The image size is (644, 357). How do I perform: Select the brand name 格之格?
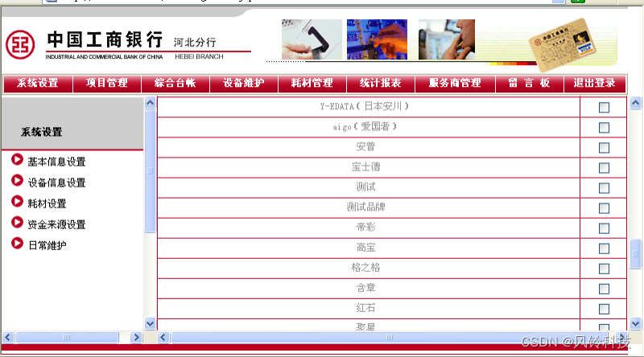pyautogui.click(x=365, y=268)
